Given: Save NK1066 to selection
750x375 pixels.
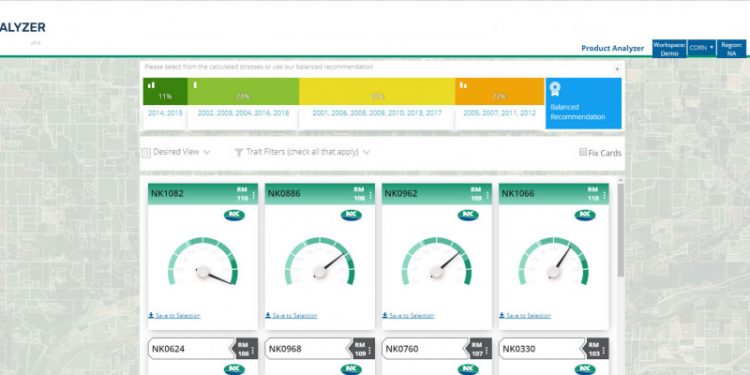Looking at the screenshot, I should coord(525,316).
